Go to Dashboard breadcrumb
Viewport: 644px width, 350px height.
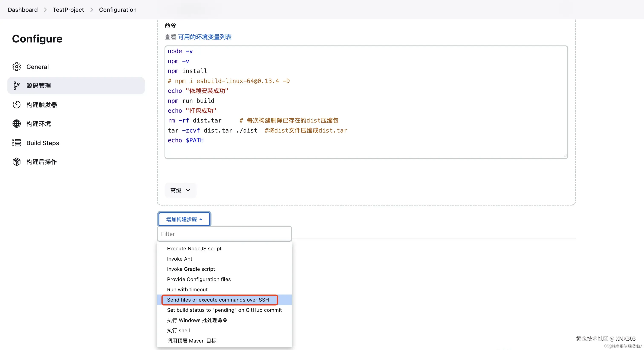(23, 10)
